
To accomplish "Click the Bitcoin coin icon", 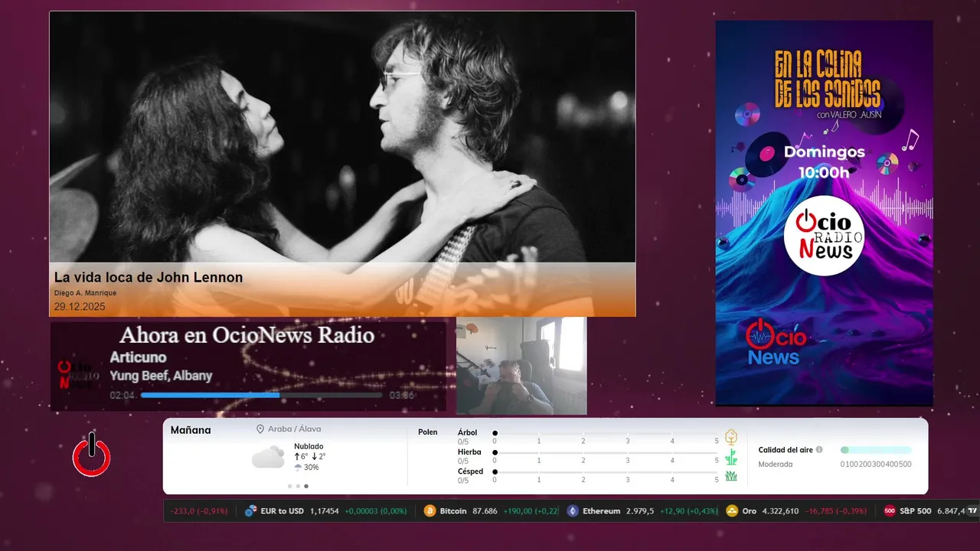I will (430, 511).
